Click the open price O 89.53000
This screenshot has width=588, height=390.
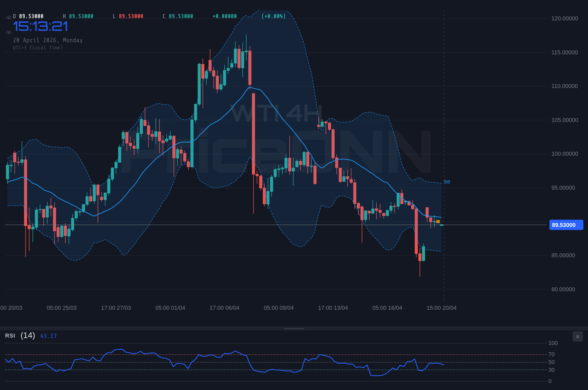pos(28,16)
